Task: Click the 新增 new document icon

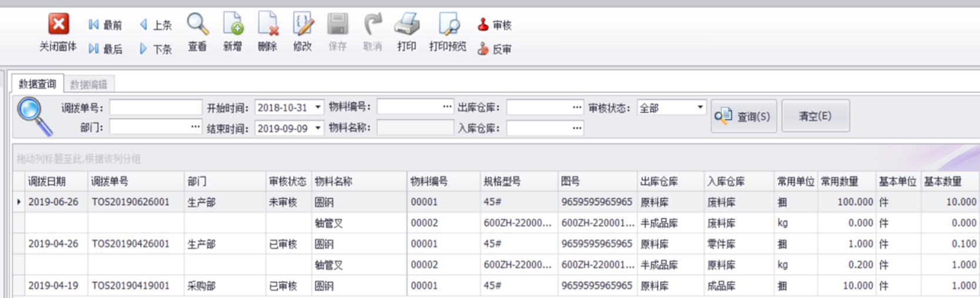Action: pyautogui.click(x=233, y=25)
